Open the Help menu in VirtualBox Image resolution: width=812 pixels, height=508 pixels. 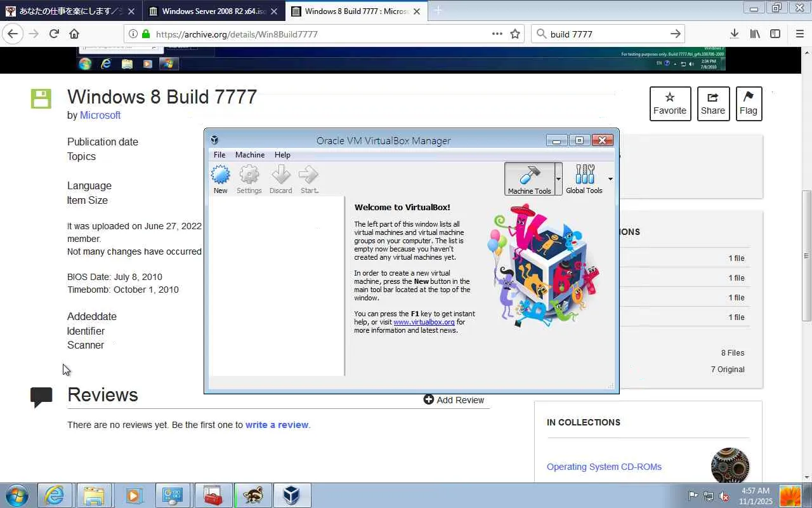[282, 155]
